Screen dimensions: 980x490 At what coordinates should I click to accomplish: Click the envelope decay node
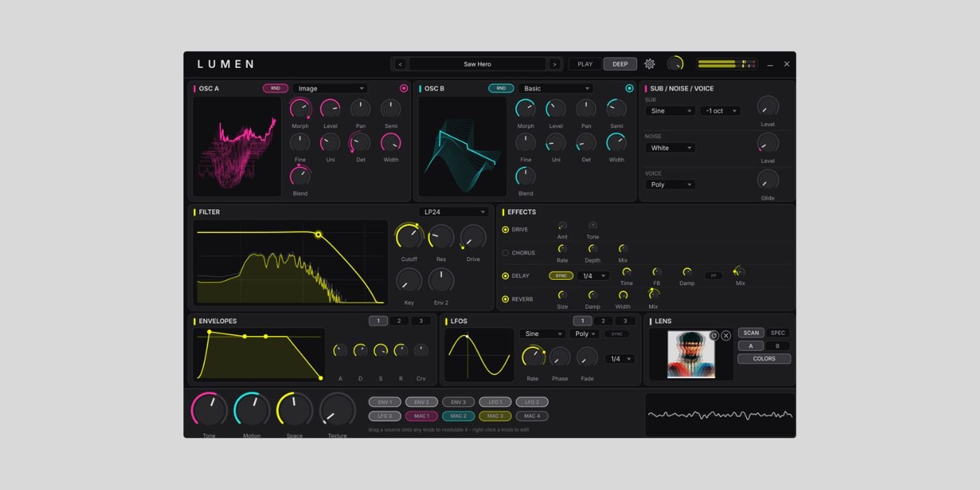(x=244, y=336)
